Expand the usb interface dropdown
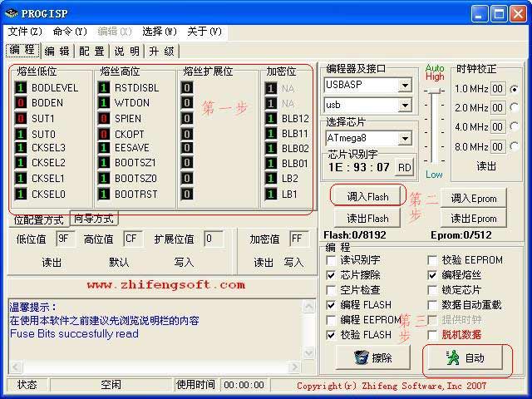Viewport: 532px width, 399px height. coord(405,106)
